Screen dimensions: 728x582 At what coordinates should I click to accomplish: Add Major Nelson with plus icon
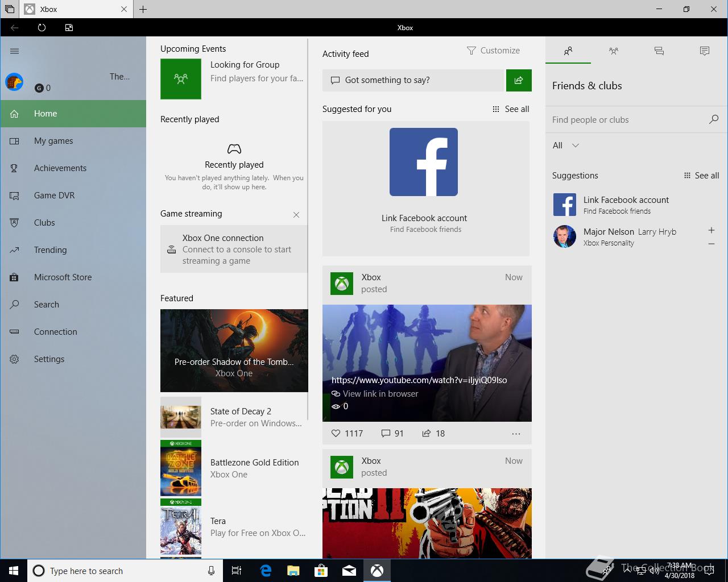pos(711,230)
